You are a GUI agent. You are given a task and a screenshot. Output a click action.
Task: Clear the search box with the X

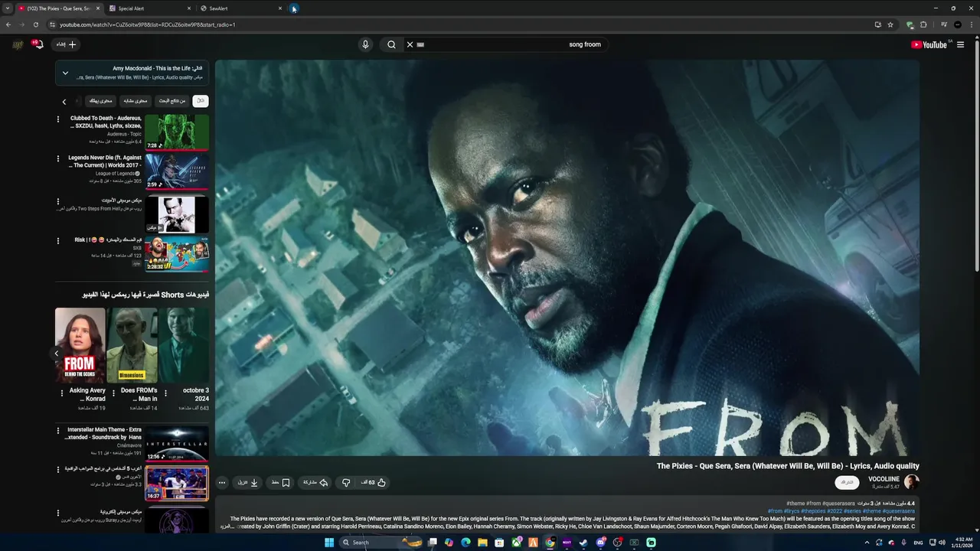410,44
